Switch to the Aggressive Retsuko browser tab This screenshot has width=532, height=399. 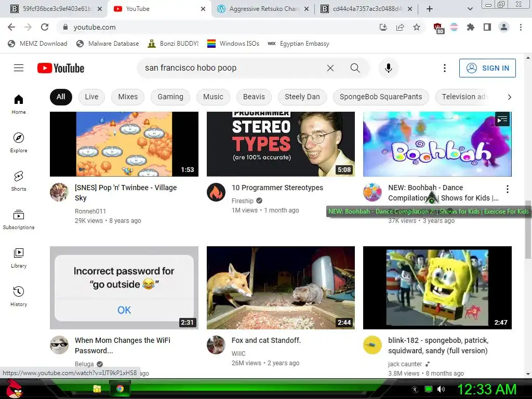pos(263,9)
